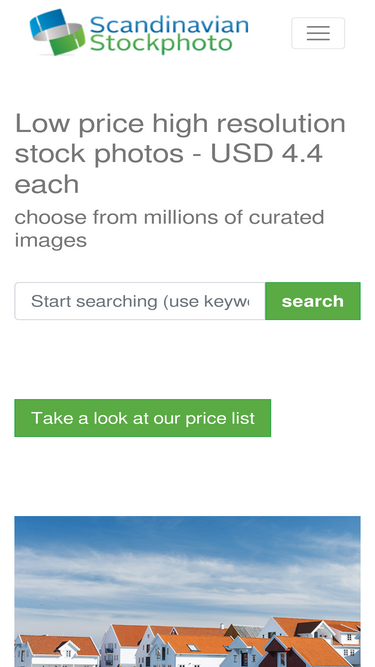Click the white house with orange roof at left
Screen dimensions: 375x667
pos(57,651)
